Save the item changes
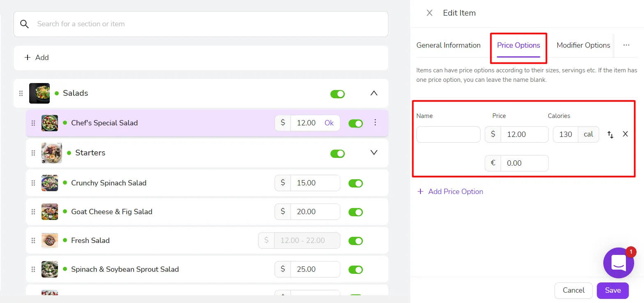The image size is (644, 303). [612, 290]
